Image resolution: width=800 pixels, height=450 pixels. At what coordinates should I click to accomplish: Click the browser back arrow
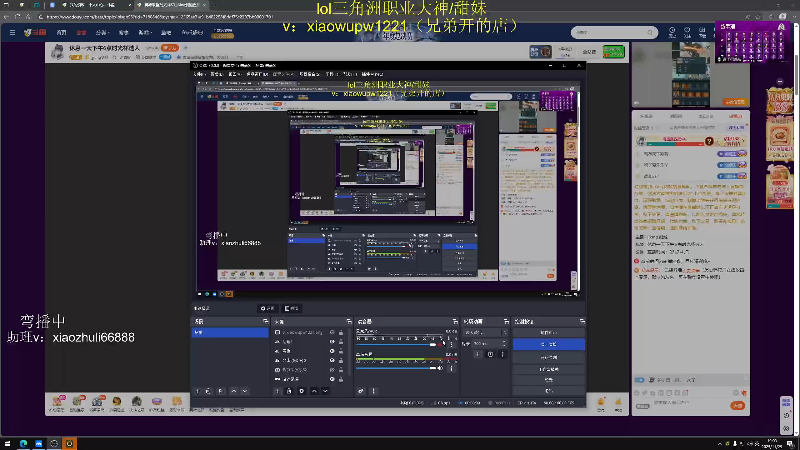[7, 17]
